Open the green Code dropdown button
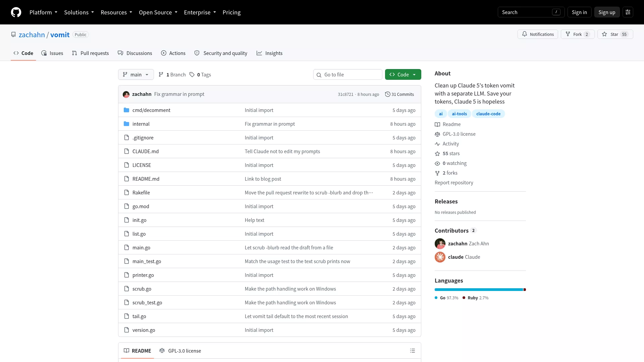Viewport: 644px width, 362px height. [x=403, y=75]
